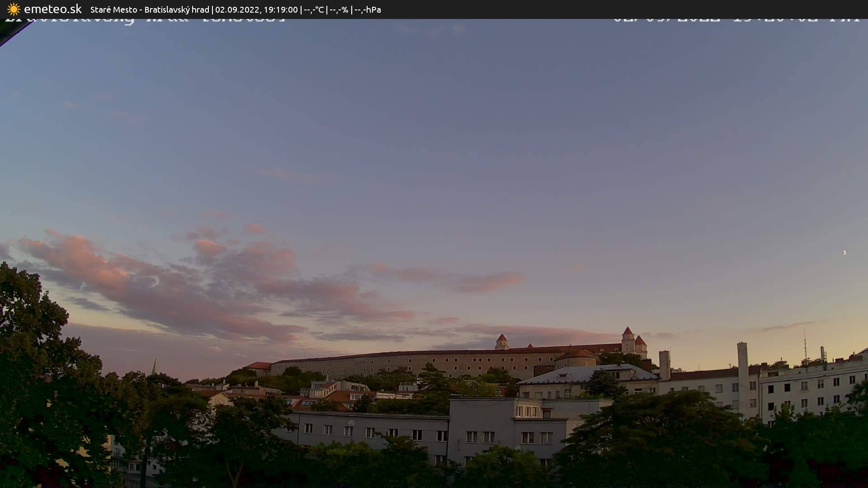The height and width of the screenshot is (488, 868).
Task: Click the camera overlay title at top left
Action: click(145, 20)
